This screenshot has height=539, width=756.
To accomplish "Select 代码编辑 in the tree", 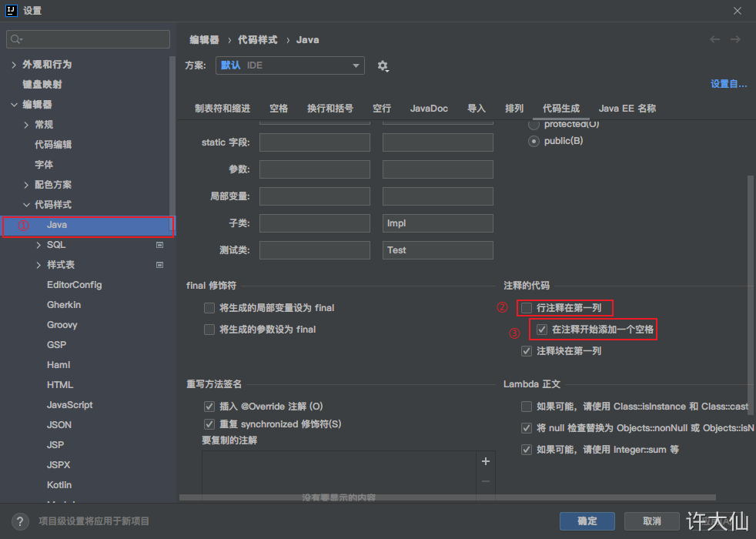I will tap(53, 145).
